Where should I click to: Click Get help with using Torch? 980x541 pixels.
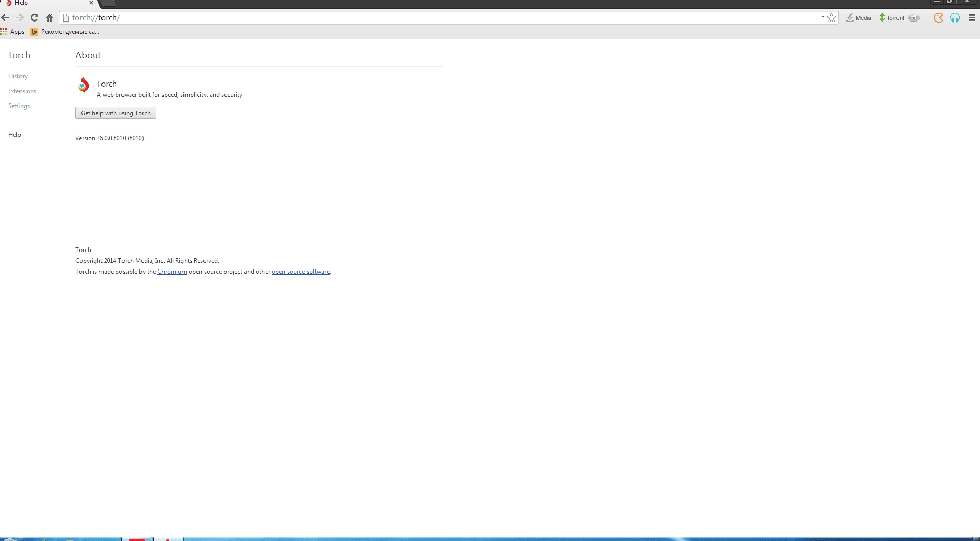tap(116, 113)
